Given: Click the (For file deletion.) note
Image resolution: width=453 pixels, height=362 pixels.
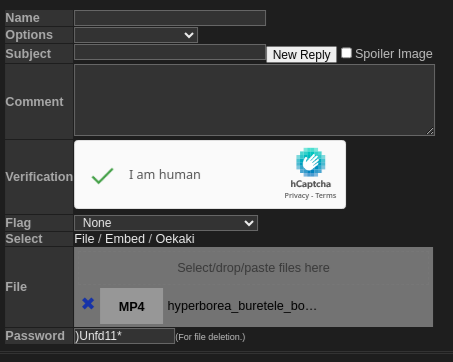Looking at the screenshot, I should point(210,337).
